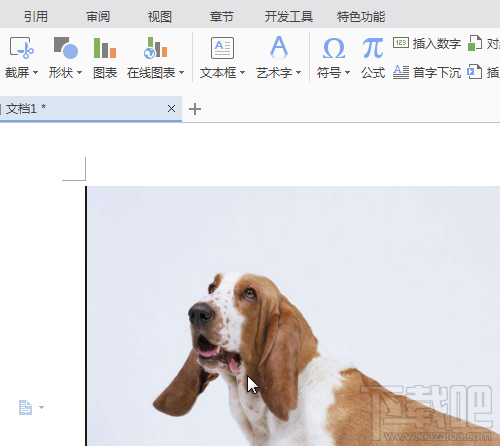This screenshot has height=446, width=500.
Task: Switch to the 审阅 review tab
Action: click(x=98, y=16)
